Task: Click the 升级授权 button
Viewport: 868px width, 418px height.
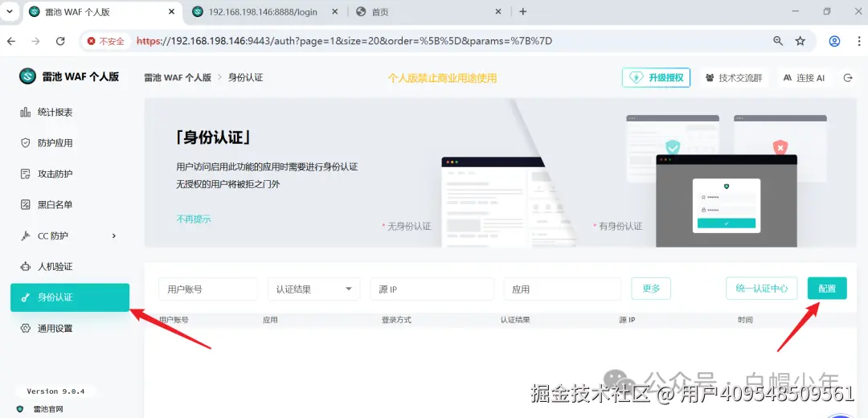Action: click(x=656, y=77)
